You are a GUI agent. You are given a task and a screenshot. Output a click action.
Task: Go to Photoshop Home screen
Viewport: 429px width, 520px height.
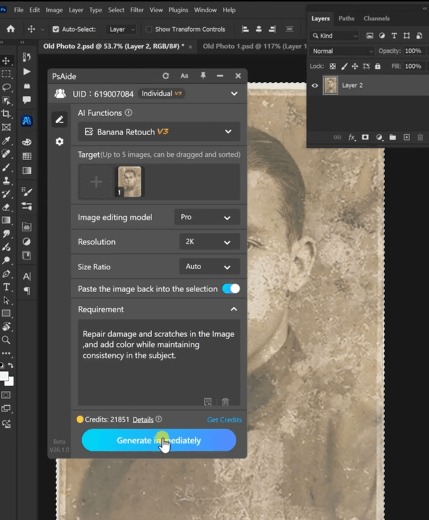[x=11, y=29]
